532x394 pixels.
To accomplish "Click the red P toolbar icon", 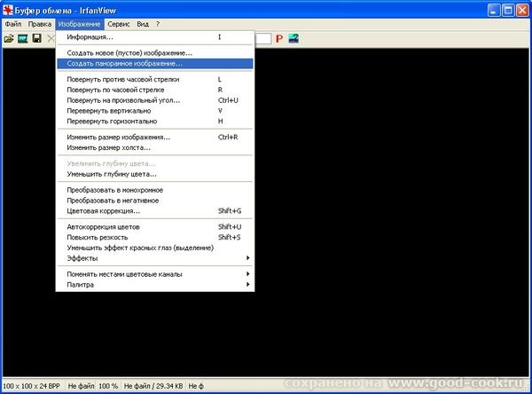I will (278, 39).
